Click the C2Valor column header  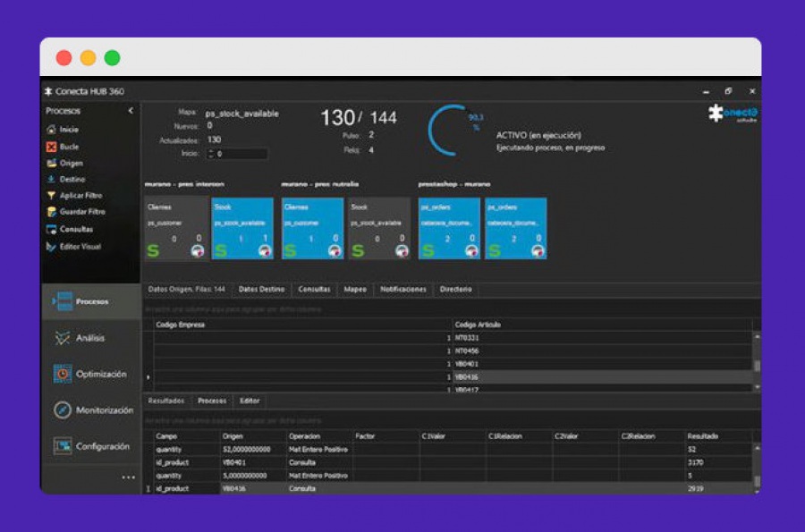point(586,436)
